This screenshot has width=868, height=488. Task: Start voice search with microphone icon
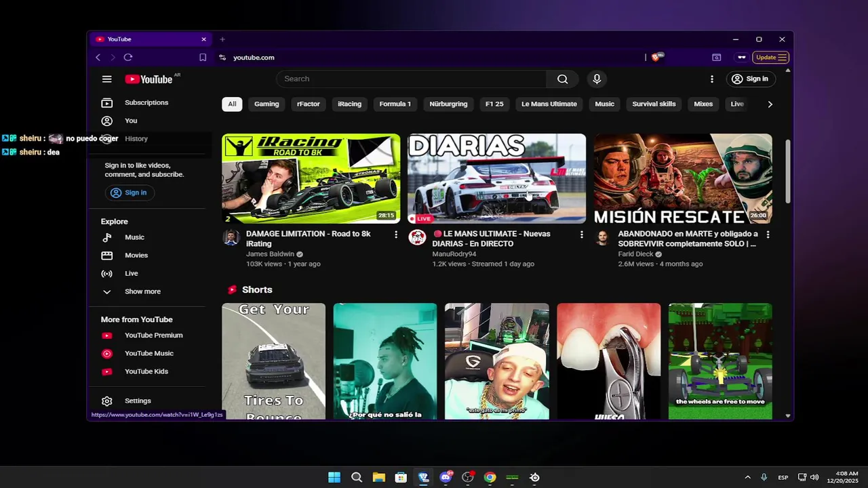597,79
